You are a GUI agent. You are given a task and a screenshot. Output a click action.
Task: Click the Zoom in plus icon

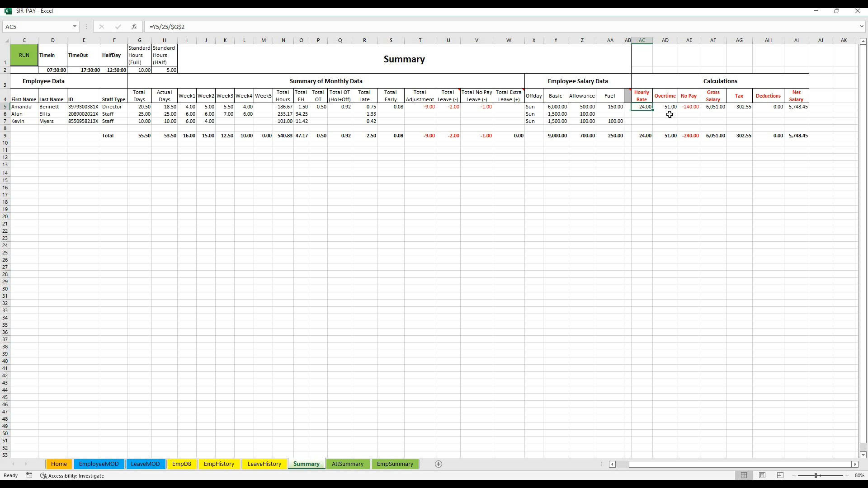(847, 475)
